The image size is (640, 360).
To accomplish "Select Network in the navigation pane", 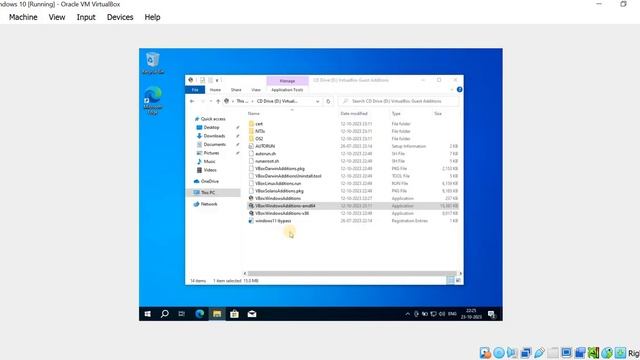I will coord(209,204).
